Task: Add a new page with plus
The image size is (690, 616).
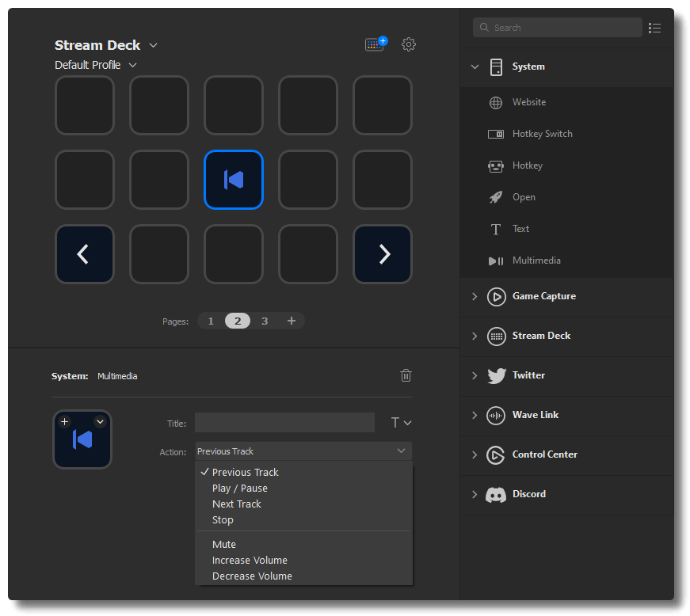Action: (x=292, y=321)
